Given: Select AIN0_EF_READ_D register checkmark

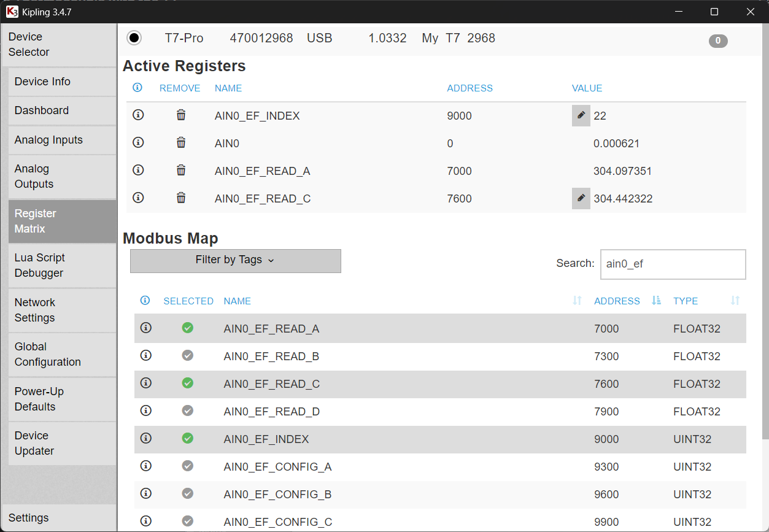Looking at the screenshot, I should tap(188, 411).
